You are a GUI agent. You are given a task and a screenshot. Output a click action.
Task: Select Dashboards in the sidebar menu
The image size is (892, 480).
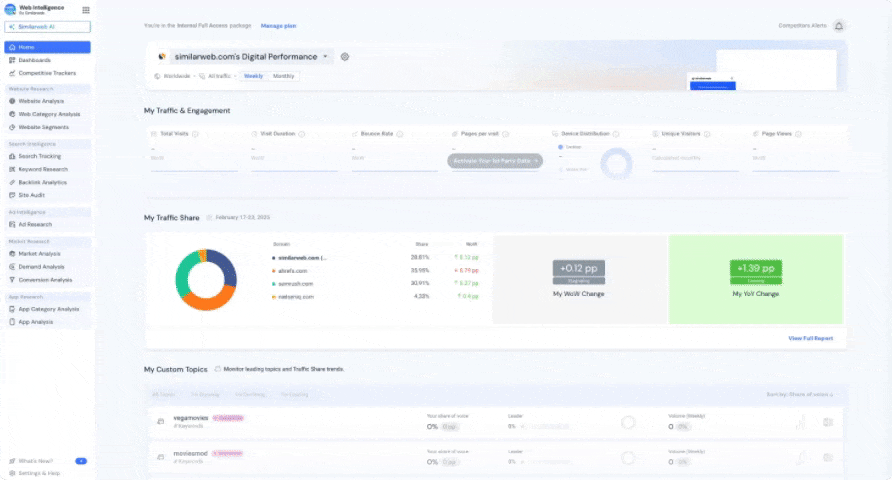pyautogui.click(x=35, y=60)
